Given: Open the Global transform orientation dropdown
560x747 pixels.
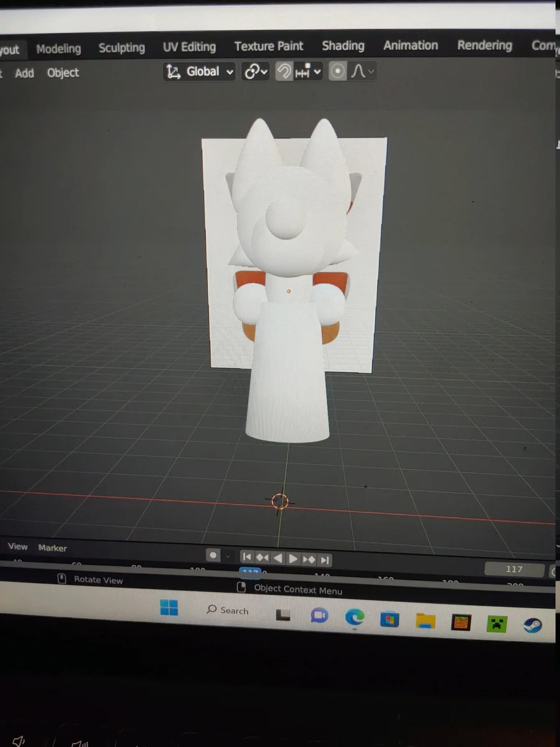Looking at the screenshot, I should point(200,72).
